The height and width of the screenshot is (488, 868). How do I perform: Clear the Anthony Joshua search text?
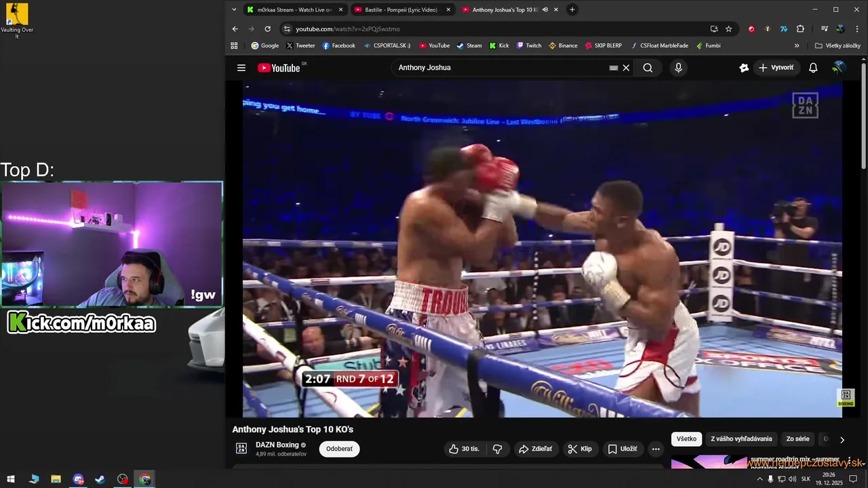click(x=626, y=68)
